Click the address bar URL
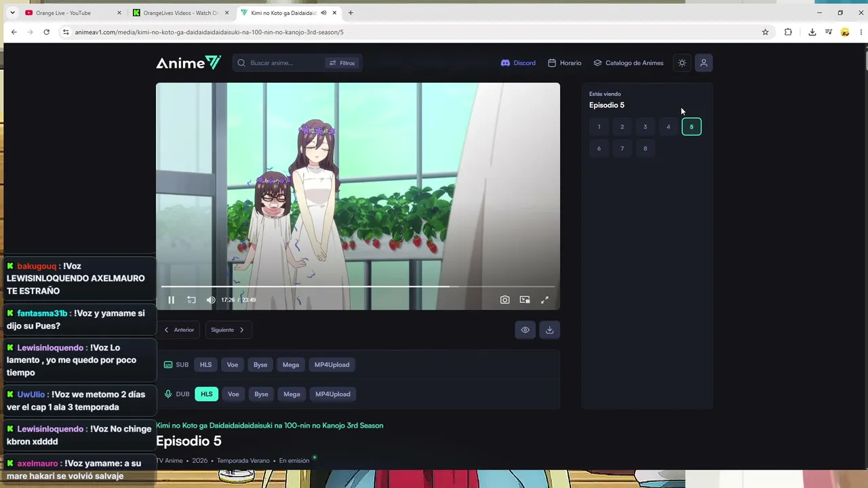The image size is (868, 488). coord(209,32)
